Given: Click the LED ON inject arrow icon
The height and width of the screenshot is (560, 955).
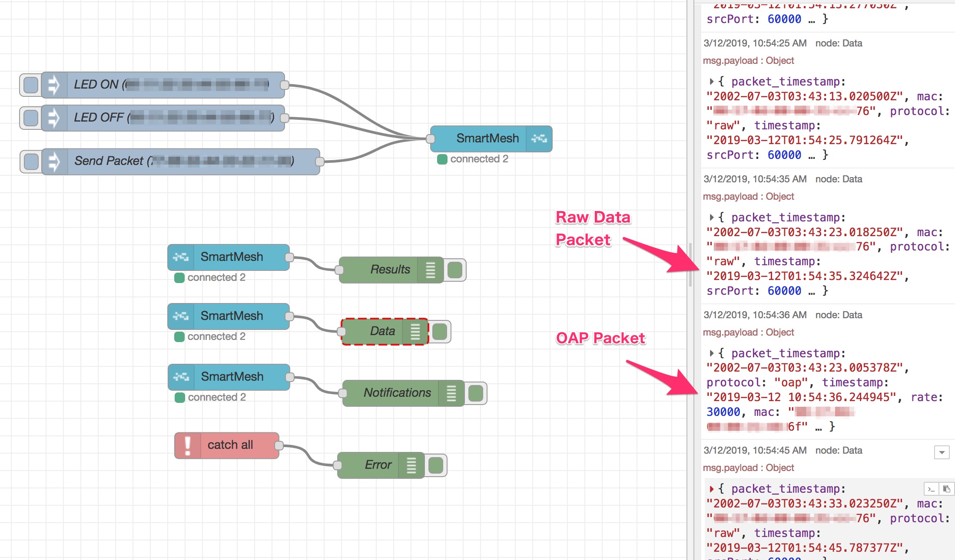Looking at the screenshot, I should point(54,85).
